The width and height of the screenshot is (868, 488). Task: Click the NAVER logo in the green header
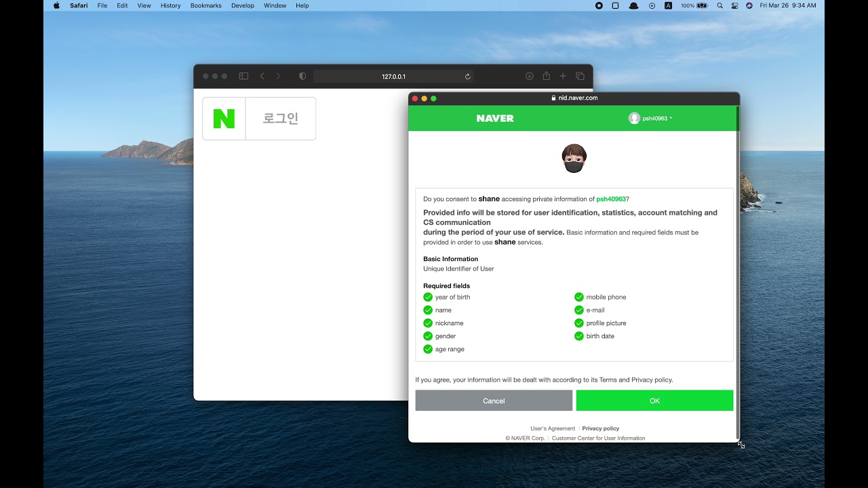(x=495, y=119)
